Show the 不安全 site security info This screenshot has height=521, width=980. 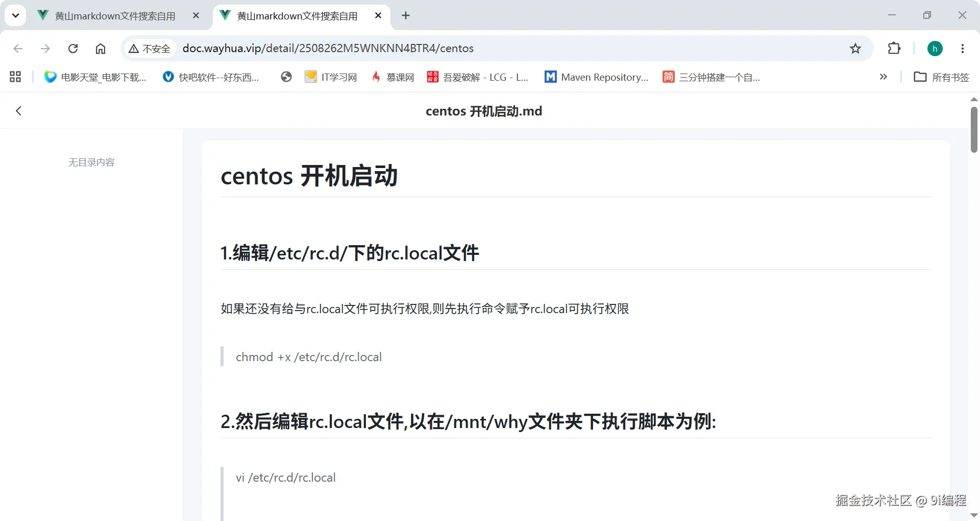149,49
